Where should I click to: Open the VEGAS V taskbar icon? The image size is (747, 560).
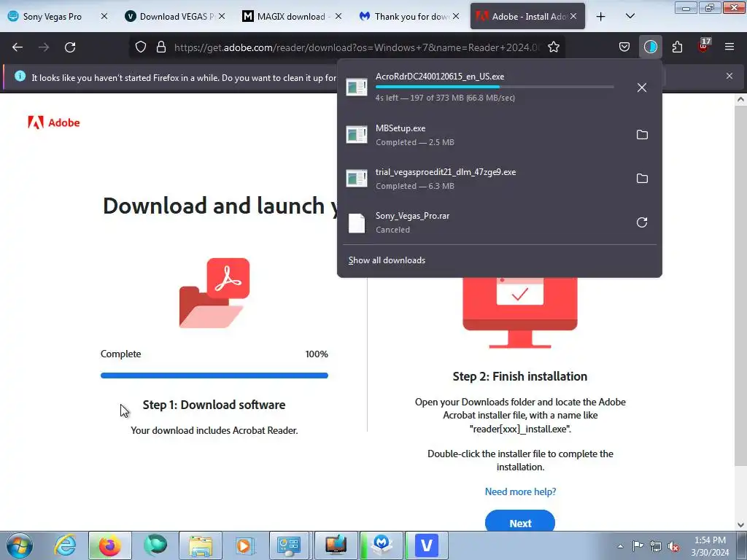tap(426, 545)
